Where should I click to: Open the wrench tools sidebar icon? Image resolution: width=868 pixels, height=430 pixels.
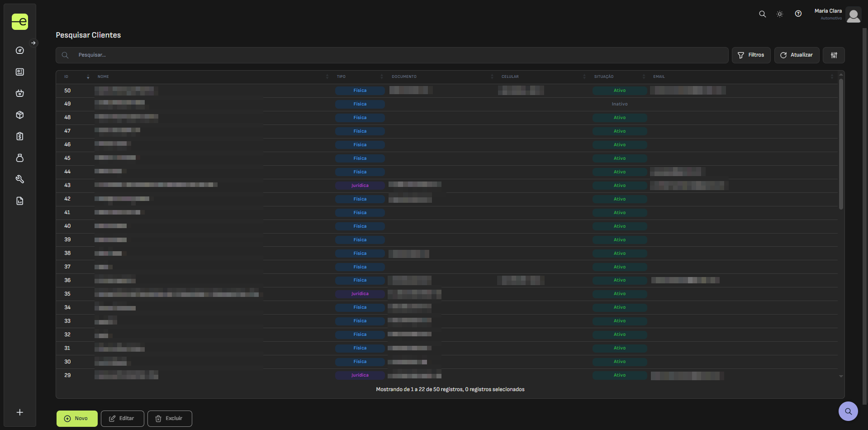click(x=20, y=179)
